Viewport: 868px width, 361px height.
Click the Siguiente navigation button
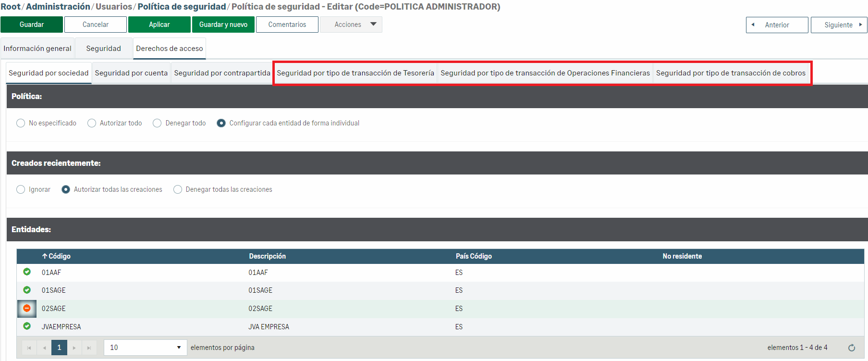[x=838, y=25]
